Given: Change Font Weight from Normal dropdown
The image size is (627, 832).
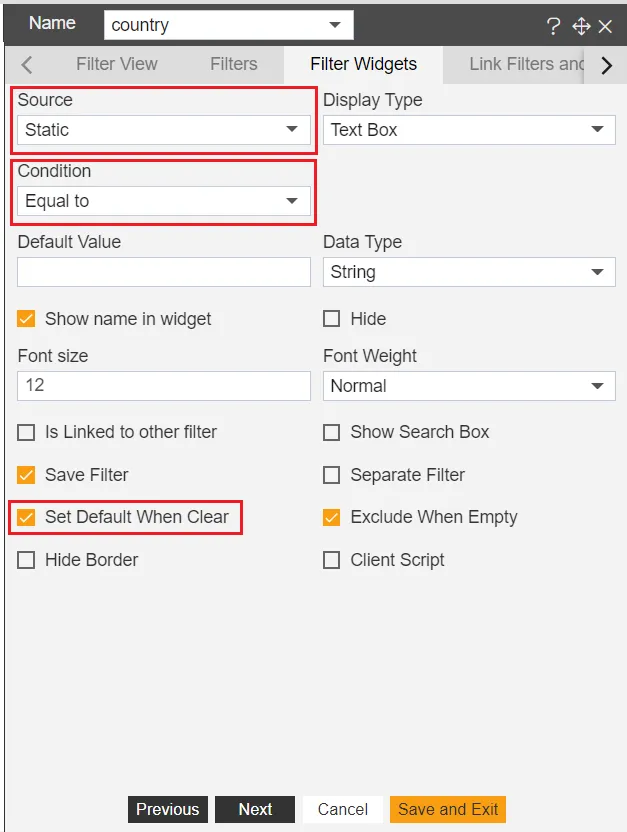Looking at the screenshot, I should point(469,386).
